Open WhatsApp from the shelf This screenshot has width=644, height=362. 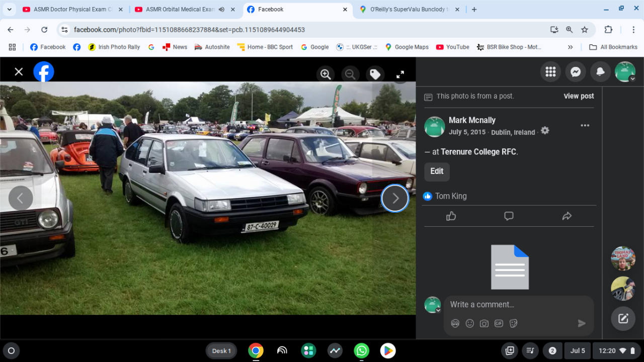click(x=361, y=351)
